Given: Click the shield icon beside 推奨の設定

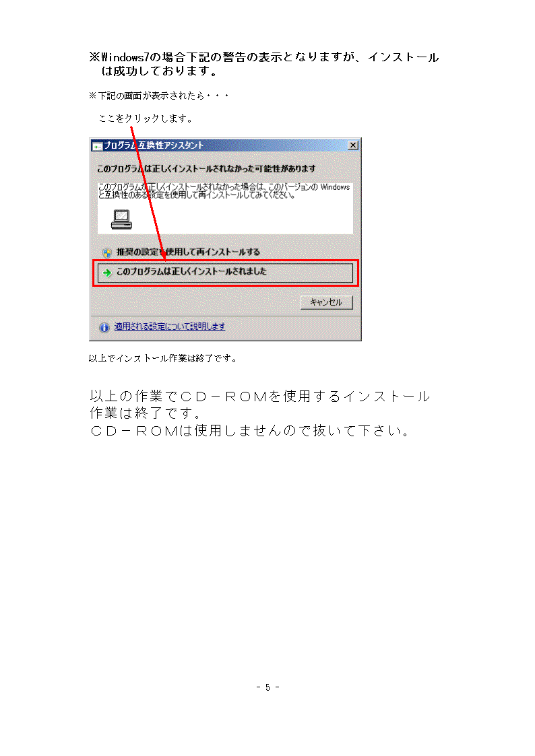Looking at the screenshot, I should coord(107,252).
